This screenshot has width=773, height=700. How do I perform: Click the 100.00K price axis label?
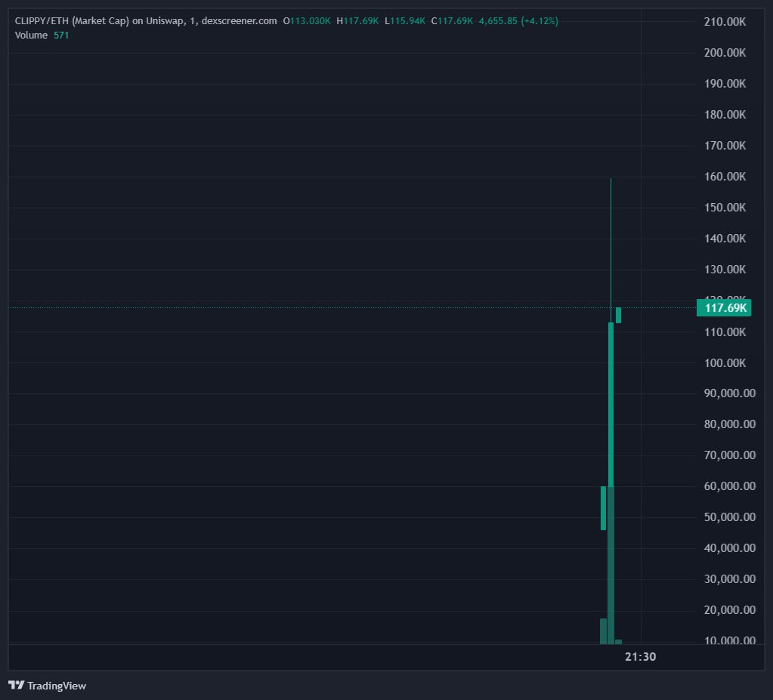coord(725,362)
